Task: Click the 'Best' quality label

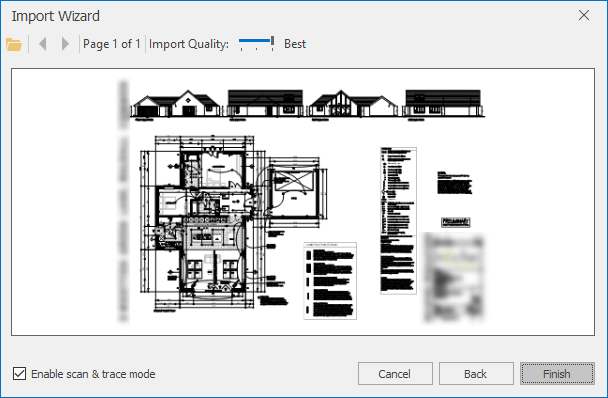Action: (295, 44)
